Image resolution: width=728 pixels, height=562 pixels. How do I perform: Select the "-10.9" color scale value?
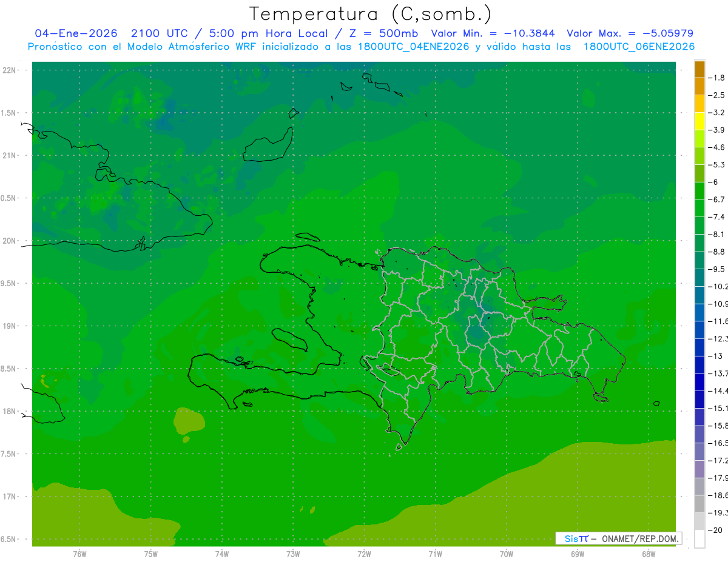718,304
